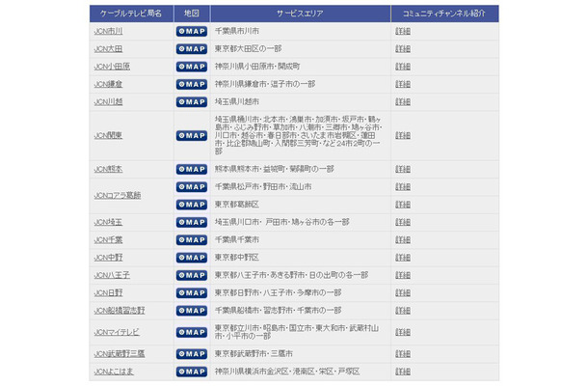Image resolution: width=588 pixels, height=386 pixels.
Task: Select the サービスエリア column header
Action: pos(300,14)
